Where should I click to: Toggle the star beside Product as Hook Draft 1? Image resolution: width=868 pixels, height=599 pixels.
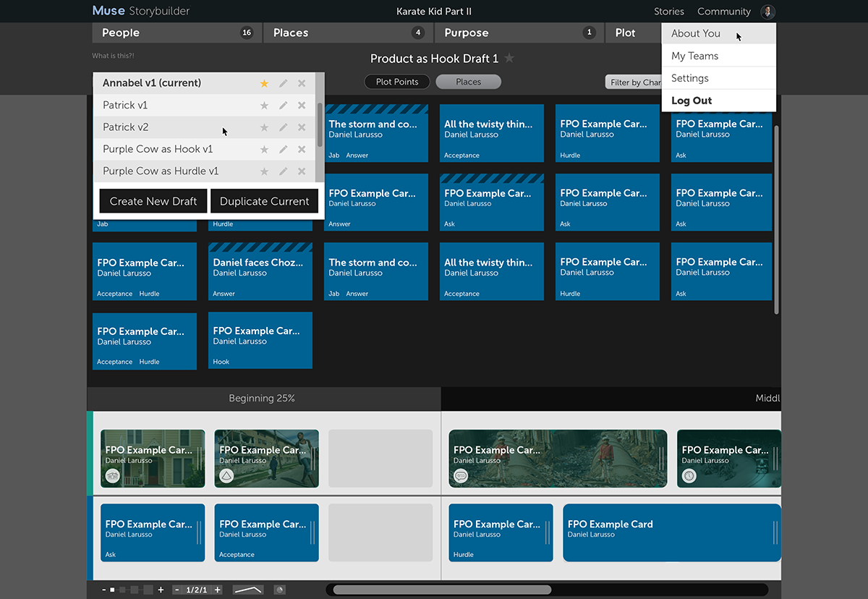point(509,58)
